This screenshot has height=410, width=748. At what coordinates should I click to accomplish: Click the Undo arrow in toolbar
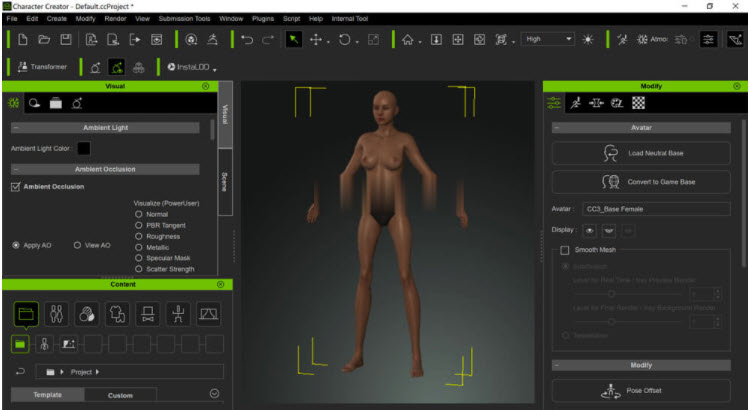tap(246, 39)
